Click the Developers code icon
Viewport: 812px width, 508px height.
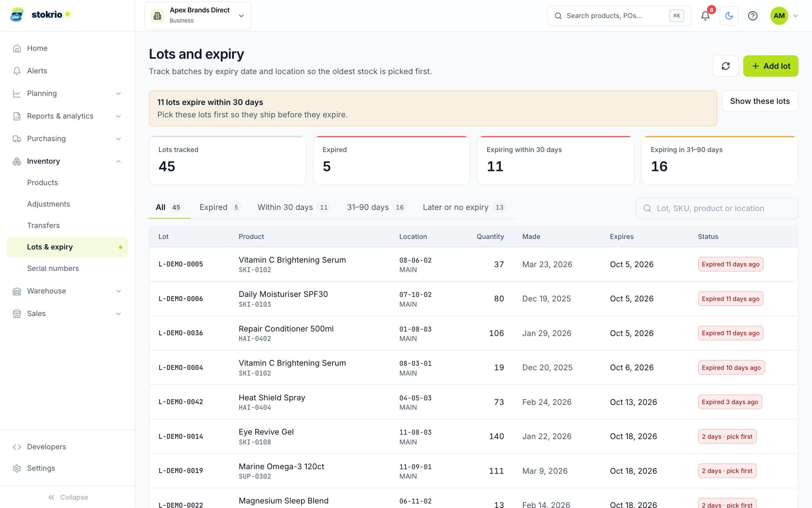[x=17, y=447]
